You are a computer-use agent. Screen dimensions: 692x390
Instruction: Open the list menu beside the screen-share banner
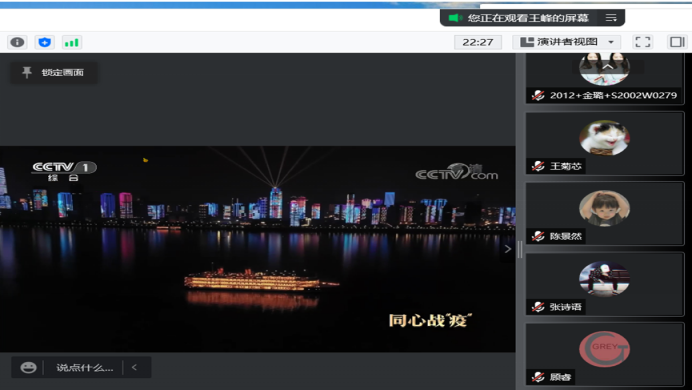pyautogui.click(x=611, y=18)
